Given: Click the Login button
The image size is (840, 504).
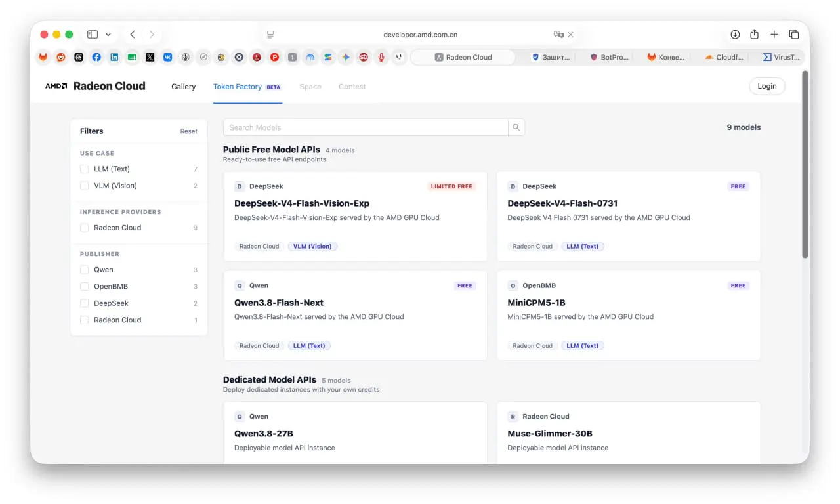Looking at the screenshot, I should tap(767, 86).
